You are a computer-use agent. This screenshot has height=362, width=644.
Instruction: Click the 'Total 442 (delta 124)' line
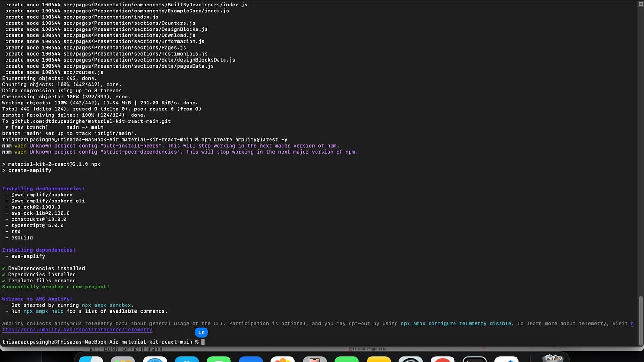102,109
